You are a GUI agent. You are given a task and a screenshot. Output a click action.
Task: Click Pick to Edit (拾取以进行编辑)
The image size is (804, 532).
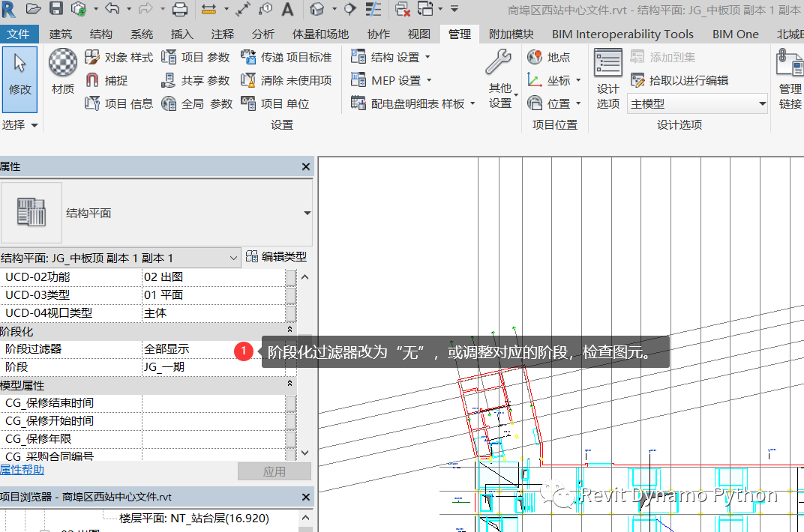pos(680,80)
